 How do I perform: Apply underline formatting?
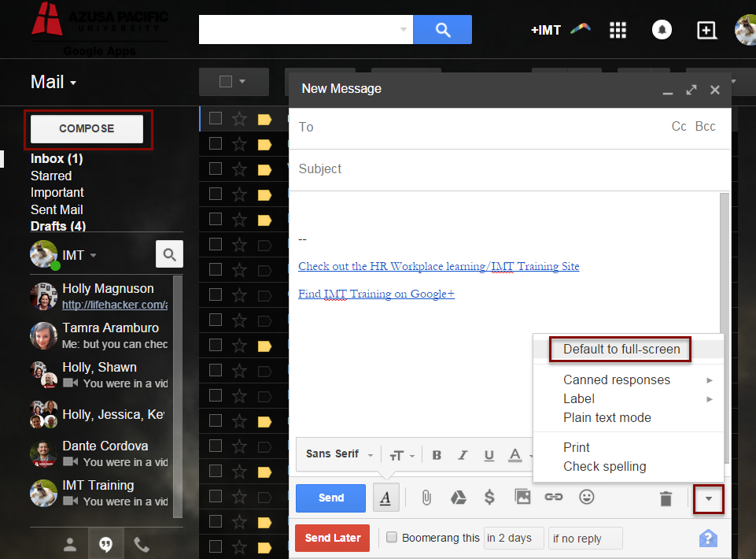489,455
